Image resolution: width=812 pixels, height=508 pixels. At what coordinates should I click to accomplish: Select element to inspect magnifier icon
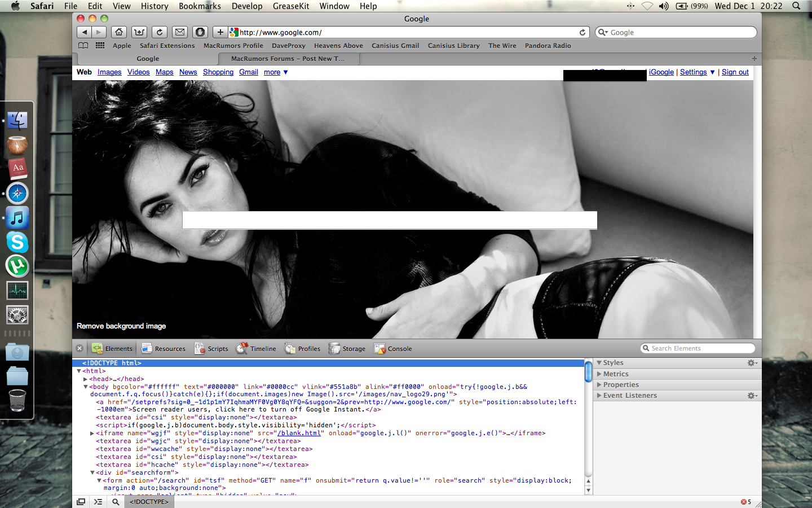116,502
